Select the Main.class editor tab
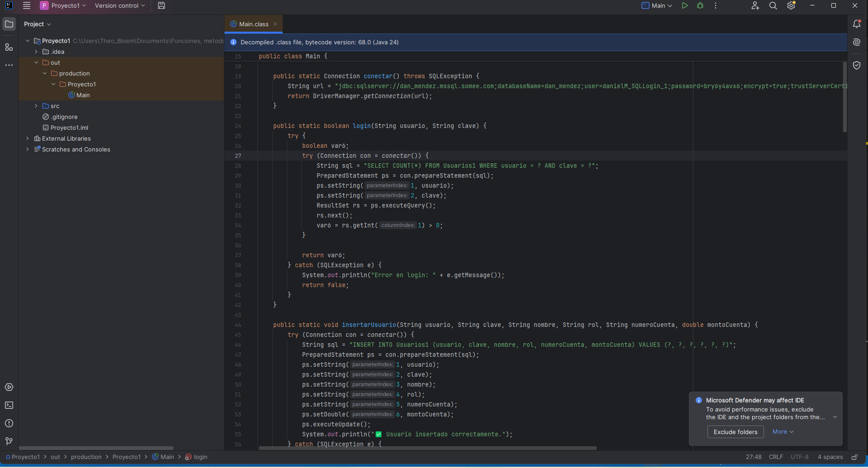The width and height of the screenshot is (868, 468). pyautogui.click(x=253, y=24)
